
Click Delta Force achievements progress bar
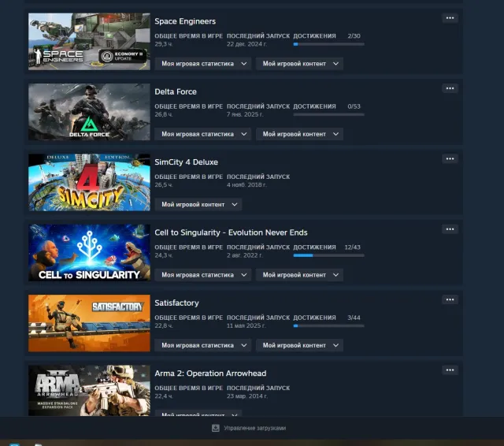[329, 114]
